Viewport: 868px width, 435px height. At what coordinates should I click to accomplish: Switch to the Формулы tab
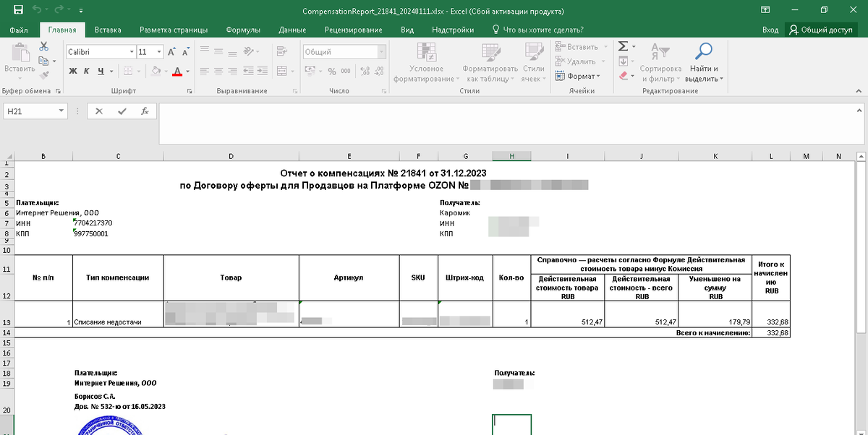click(244, 30)
